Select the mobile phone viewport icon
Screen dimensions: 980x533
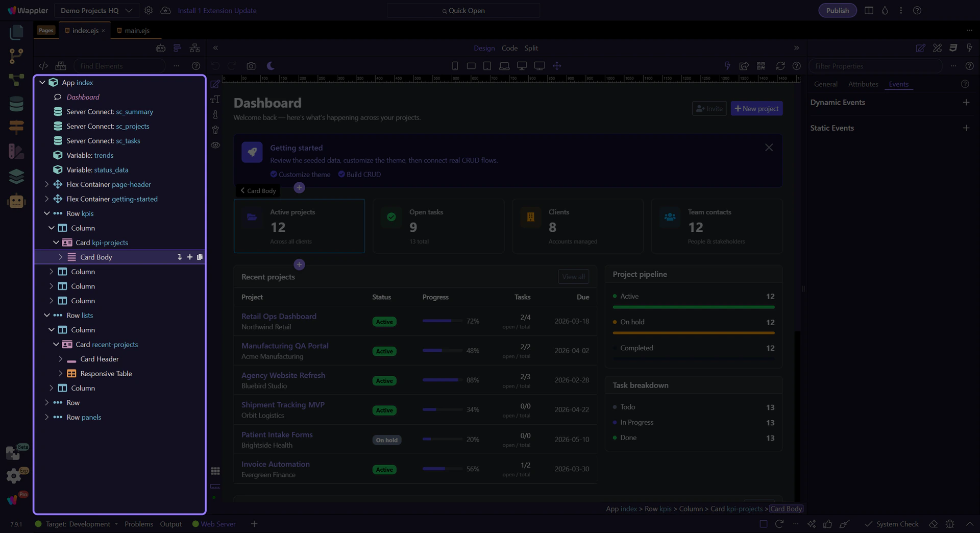coord(455,66)
